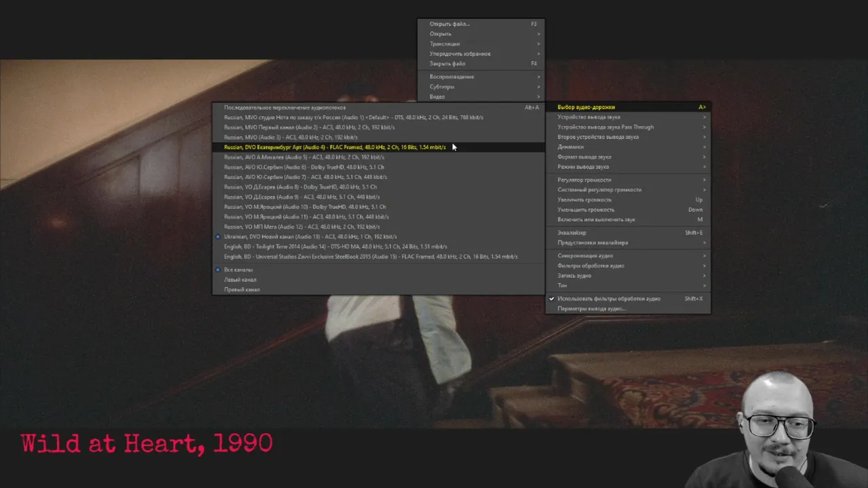Expand 'Запись аудио' submenu
The height and width of the screenshot is (488, 868).
pos(629,276)
